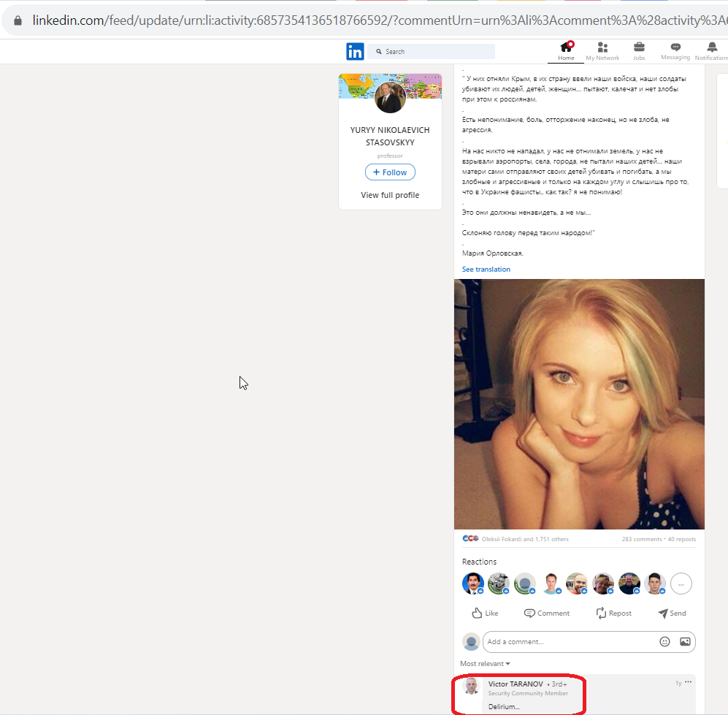Screen dimensions: 728x715
Task: Click the Reactions heading
Action: pyautogui.click(x=479, y=562)
